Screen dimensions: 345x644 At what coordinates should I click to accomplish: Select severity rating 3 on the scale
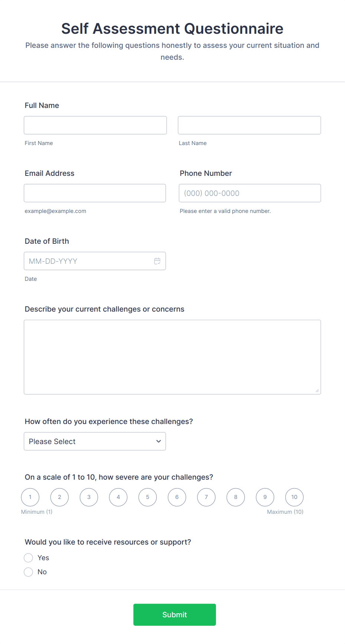point(89,497)
